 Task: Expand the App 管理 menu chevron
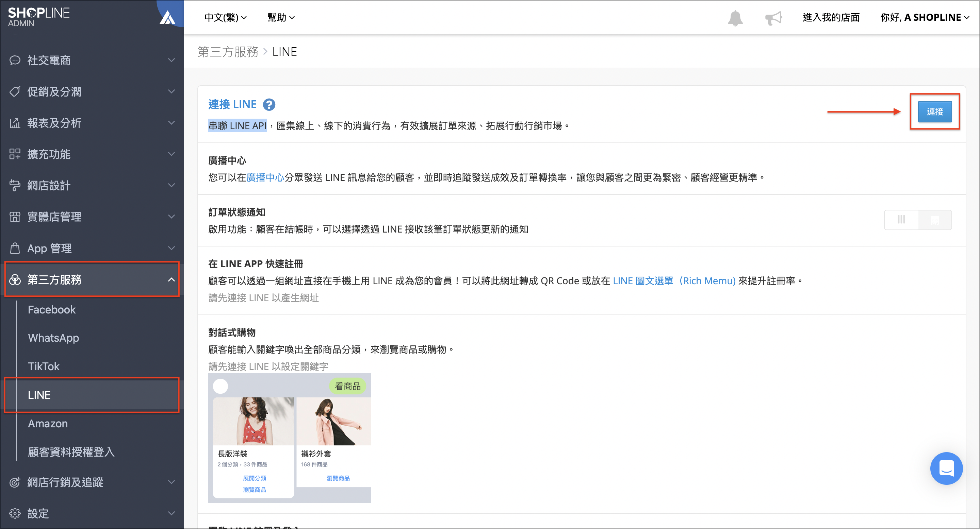point(171,248)
